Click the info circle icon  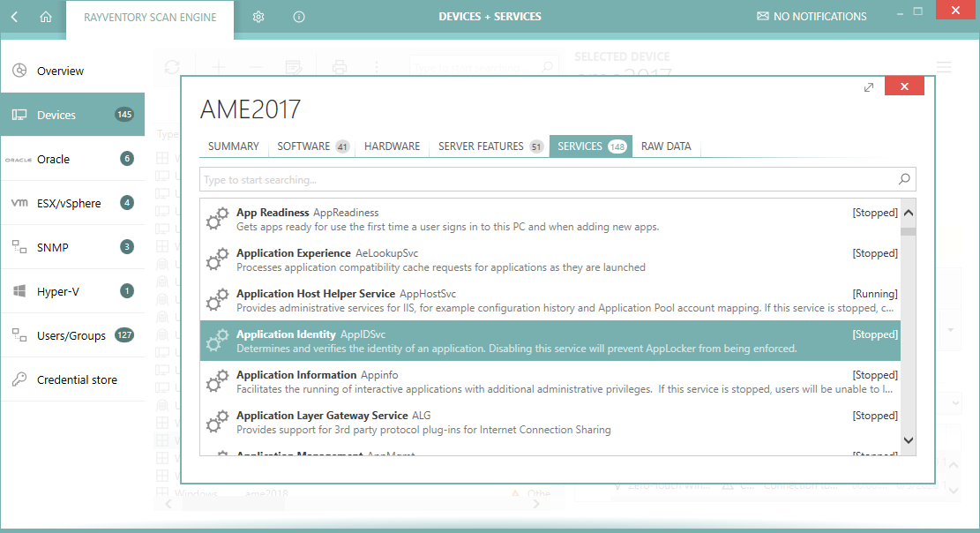(x=299, y=17)
